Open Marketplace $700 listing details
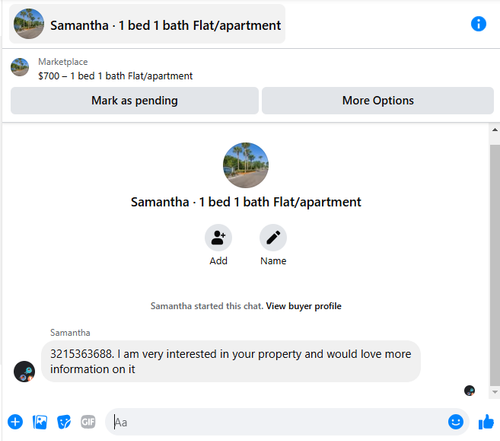 click(115, 76)
